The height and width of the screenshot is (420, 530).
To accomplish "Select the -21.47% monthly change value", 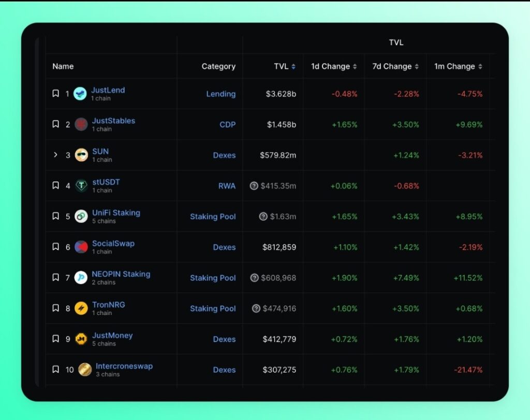I will 468,370.
